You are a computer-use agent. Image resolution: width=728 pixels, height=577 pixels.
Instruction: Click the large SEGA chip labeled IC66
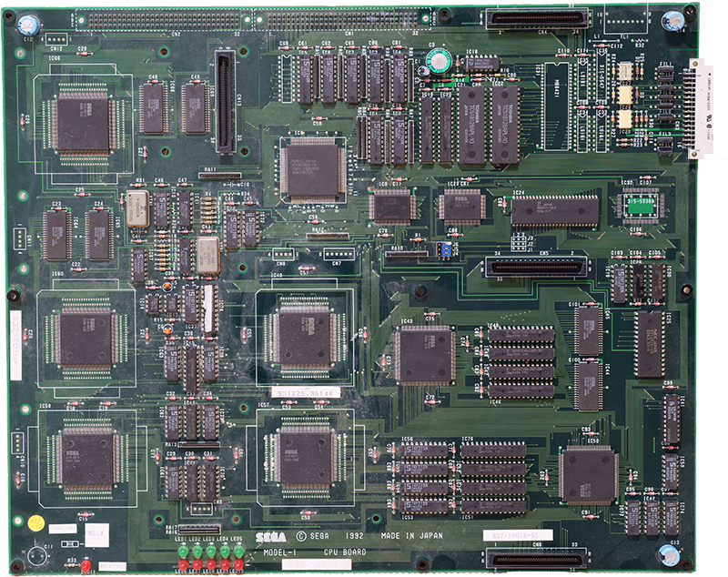(84, 124)
